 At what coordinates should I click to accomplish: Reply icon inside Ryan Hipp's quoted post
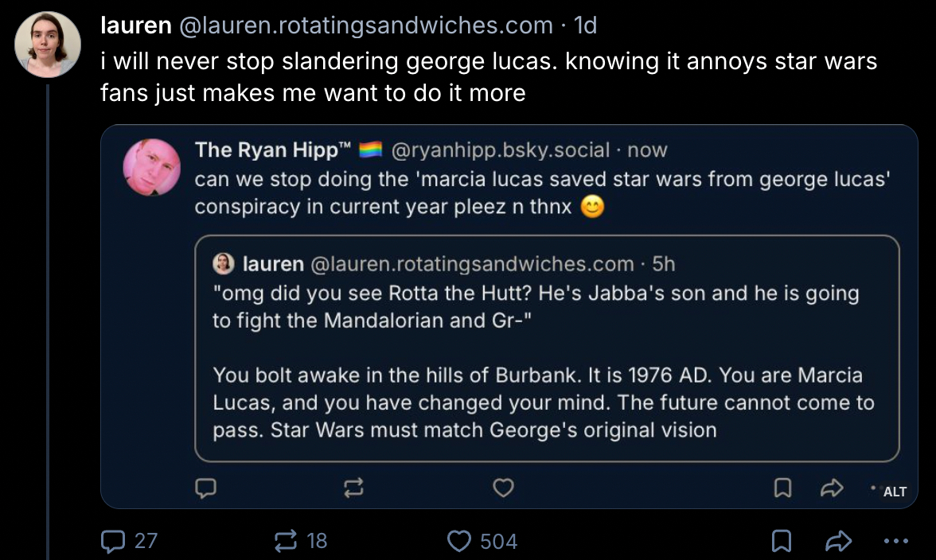point(206,488)
